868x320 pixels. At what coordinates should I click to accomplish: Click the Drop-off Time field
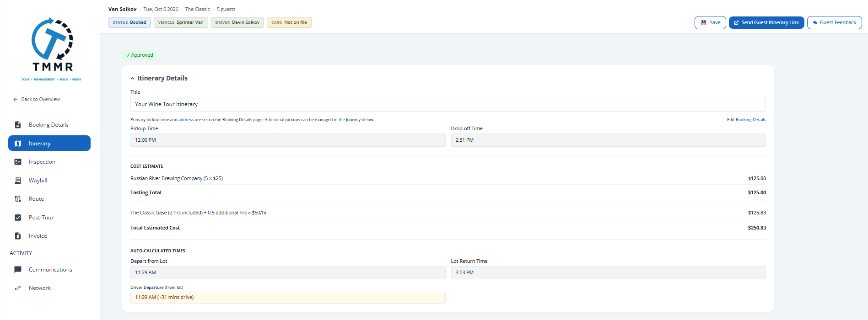click(609, 140)
